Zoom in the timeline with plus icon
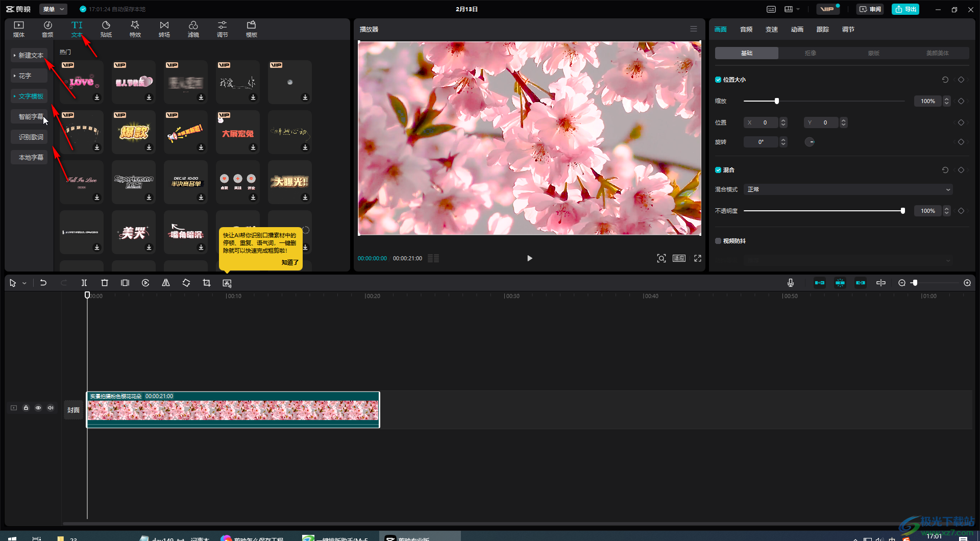This screenshot has width=980, height=541. (967, 283)
